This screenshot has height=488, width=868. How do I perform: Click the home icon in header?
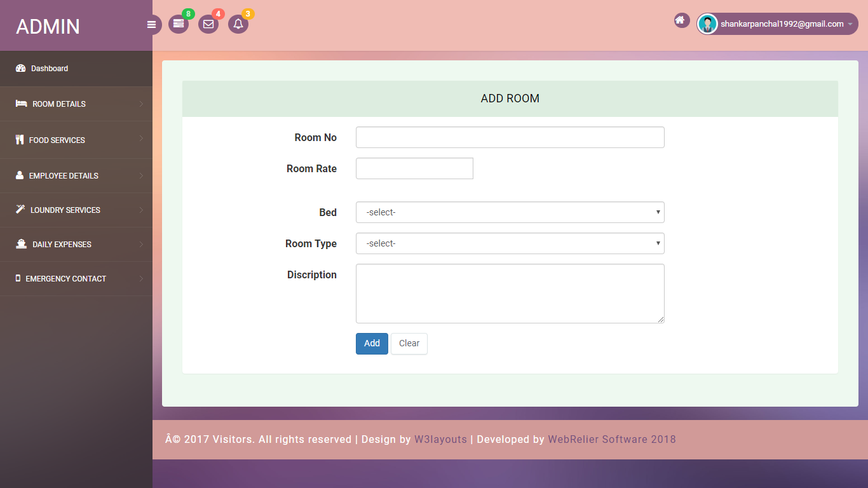coord(682,20)
